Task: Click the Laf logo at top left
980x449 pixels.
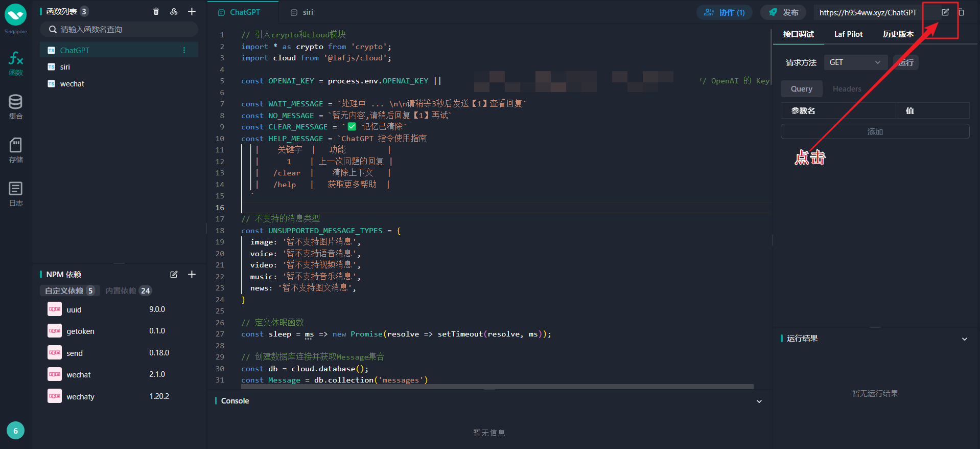Action: point(15,15)
